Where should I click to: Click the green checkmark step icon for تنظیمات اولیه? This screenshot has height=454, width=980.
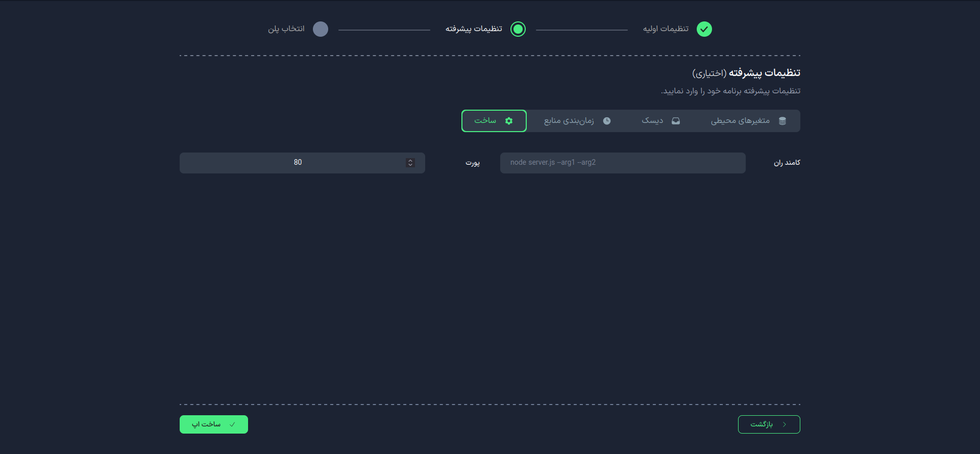click(704, 29)
